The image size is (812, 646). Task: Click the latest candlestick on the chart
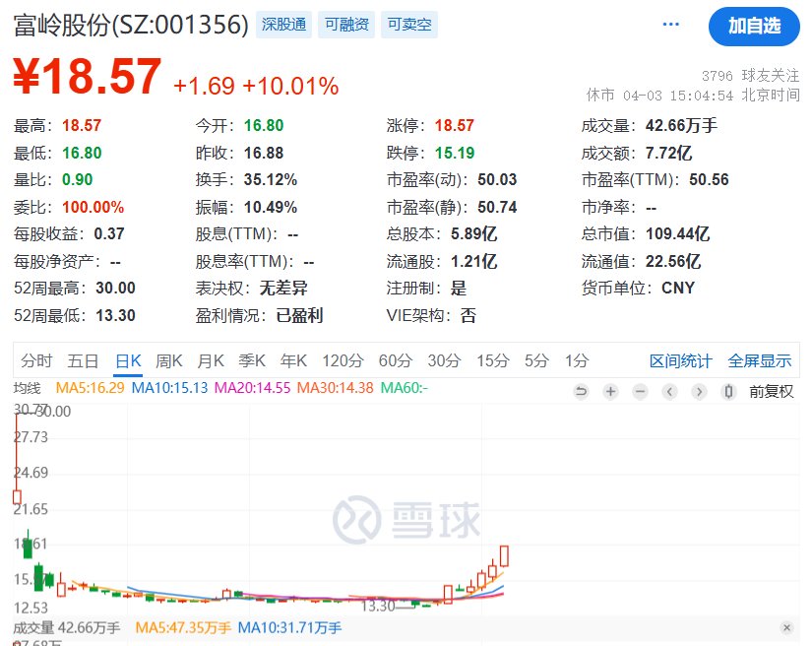(x=505, y=556)
